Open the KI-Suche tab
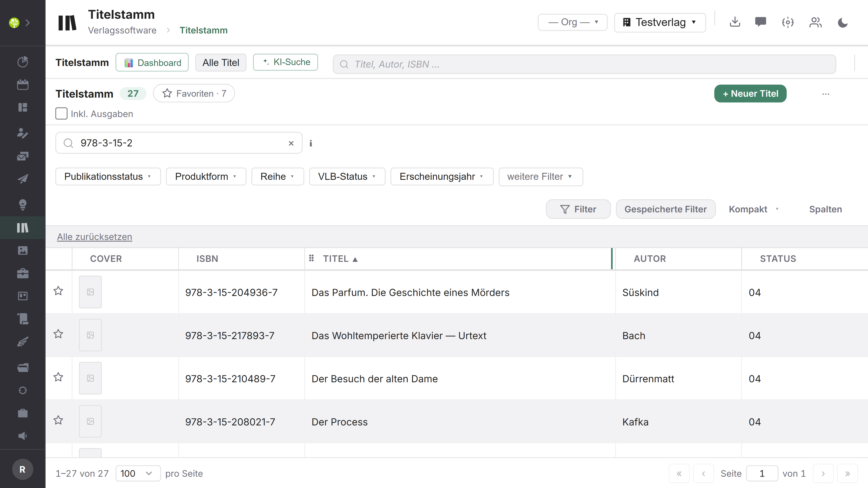 coord(285,62)
